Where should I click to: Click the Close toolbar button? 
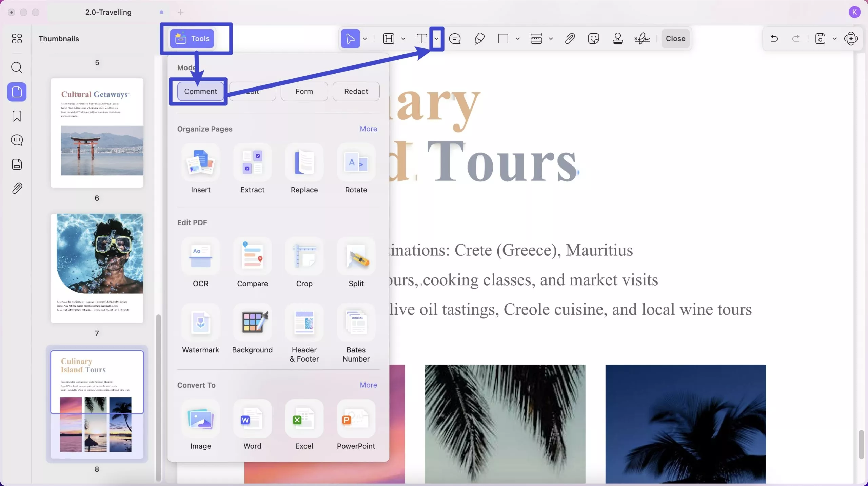(675, 39)
